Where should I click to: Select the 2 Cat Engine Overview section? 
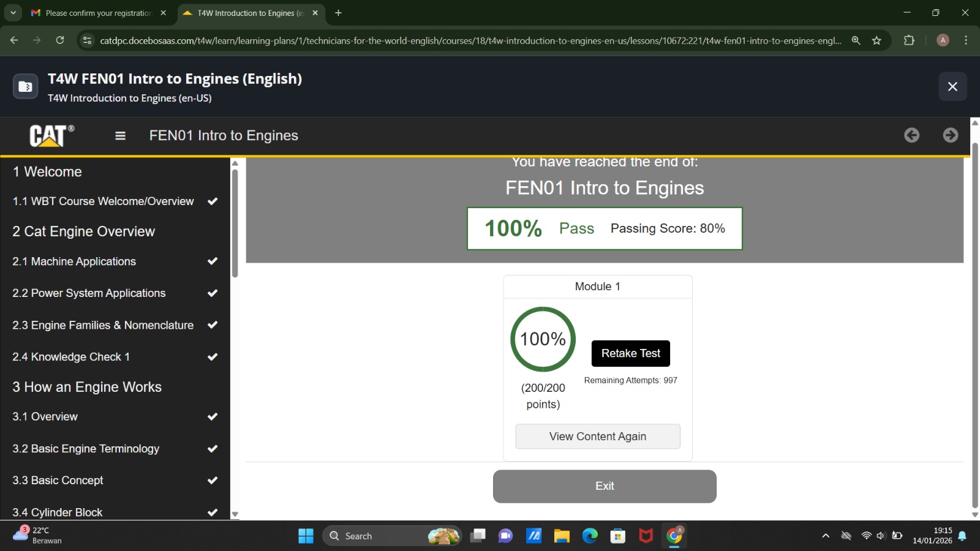[84, 231]
